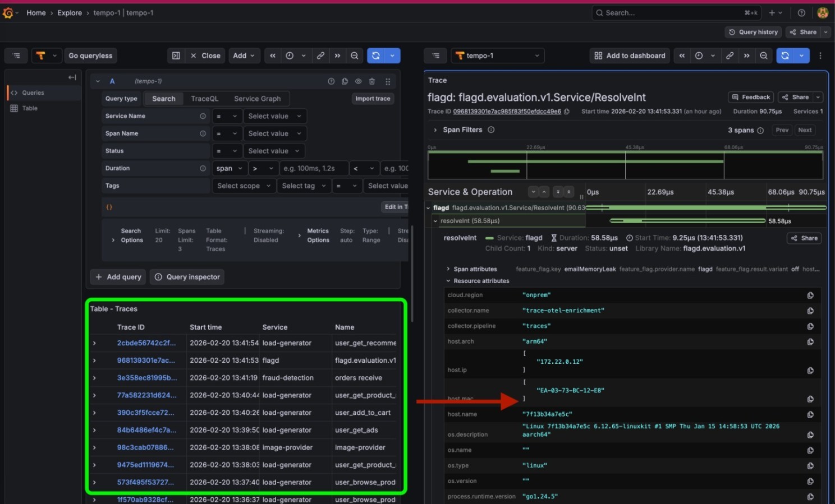Open the trace Share dropdown arrow

pyautogui.click(x=818, y=97)
